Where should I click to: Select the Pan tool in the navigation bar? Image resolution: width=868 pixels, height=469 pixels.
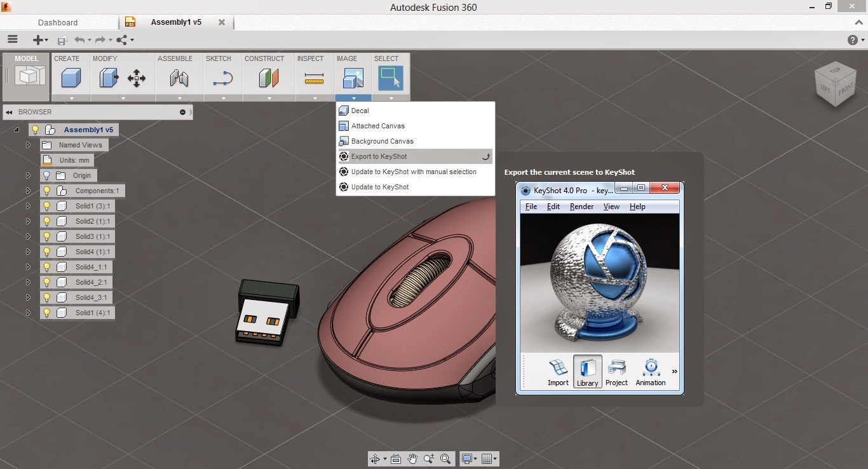[412, 458]
